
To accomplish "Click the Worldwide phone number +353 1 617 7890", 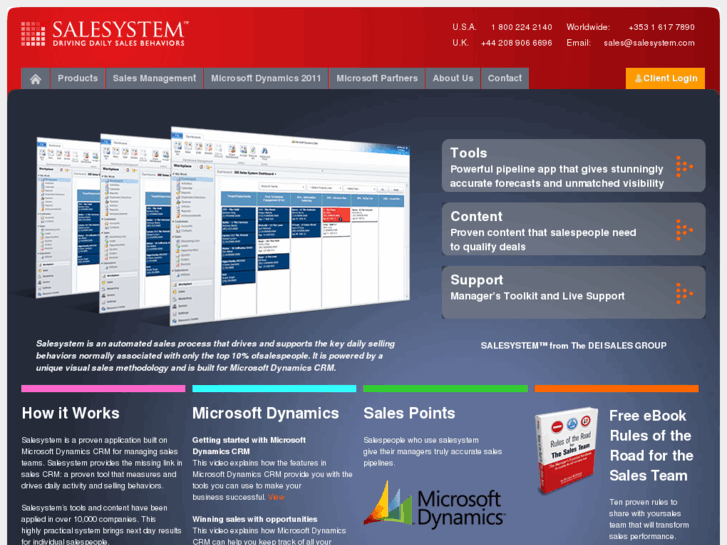I will [x=662, y=27].
